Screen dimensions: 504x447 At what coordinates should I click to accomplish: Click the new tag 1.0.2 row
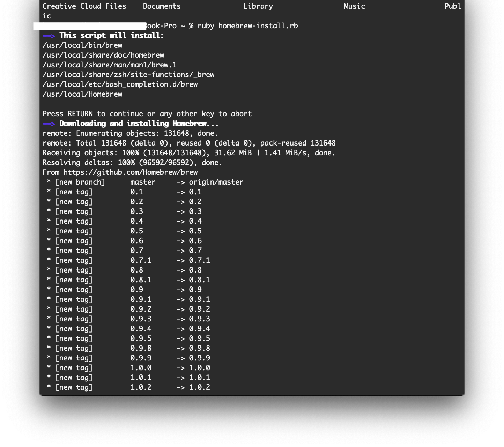tap(128, 387)
